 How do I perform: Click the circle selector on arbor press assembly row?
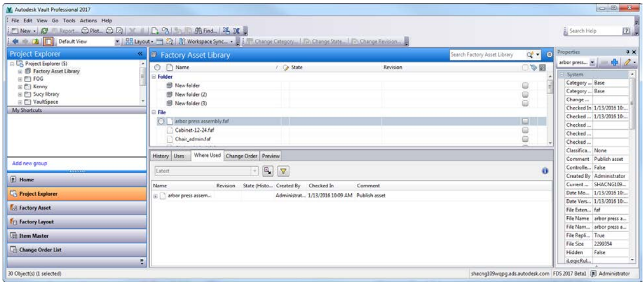[x=160, y=121]
